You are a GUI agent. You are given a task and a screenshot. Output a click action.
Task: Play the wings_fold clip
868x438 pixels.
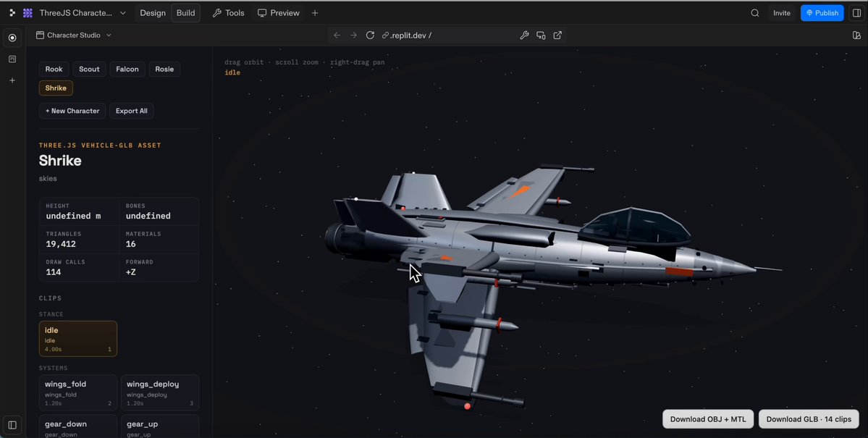click(x=78, y=392)
